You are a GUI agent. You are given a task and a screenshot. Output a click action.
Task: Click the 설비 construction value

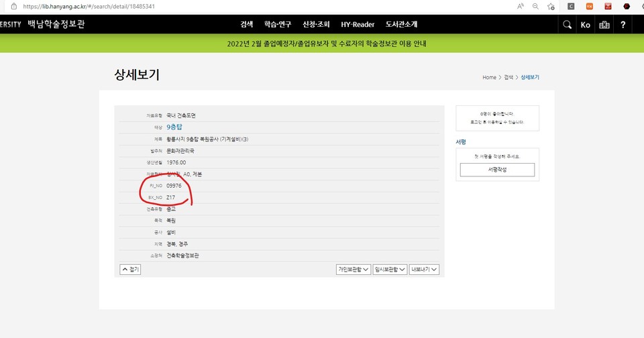[x=171, y=233]
